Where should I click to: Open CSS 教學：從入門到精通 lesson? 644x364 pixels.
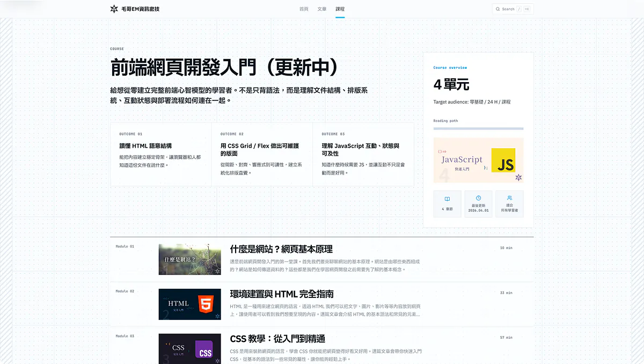(277, 339)
